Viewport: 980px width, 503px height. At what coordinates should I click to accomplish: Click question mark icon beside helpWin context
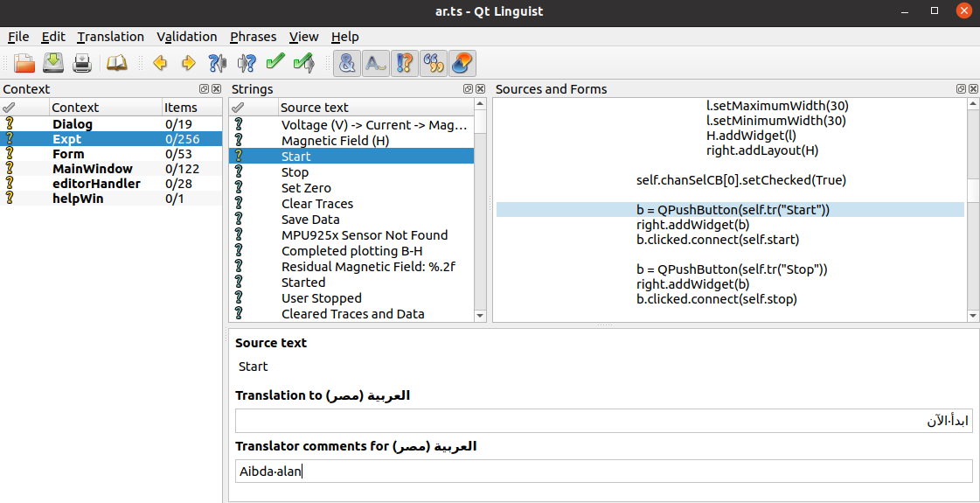(9, 199)
